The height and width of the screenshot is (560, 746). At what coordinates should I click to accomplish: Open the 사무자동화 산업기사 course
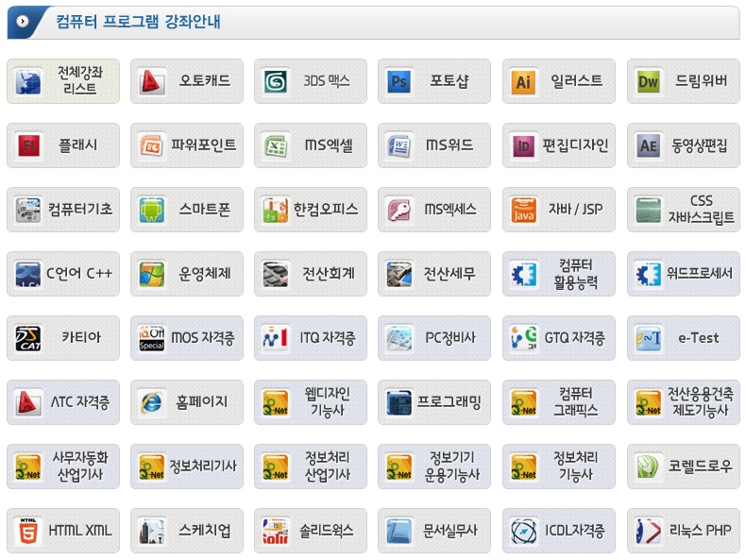tap(63, 467)
